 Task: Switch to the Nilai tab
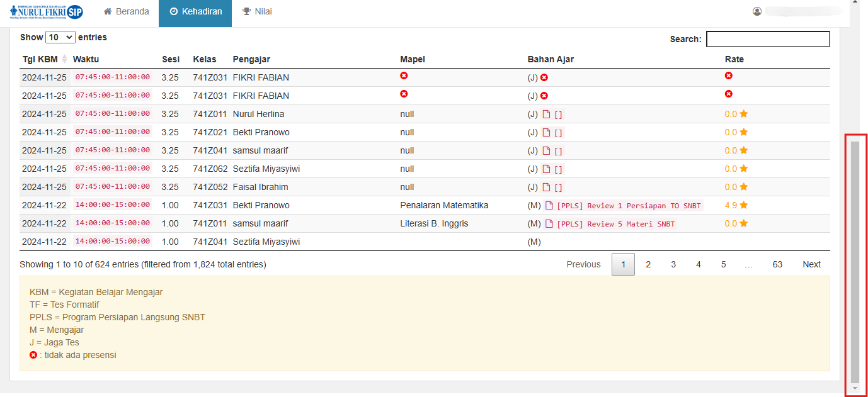tap(257, 11)
